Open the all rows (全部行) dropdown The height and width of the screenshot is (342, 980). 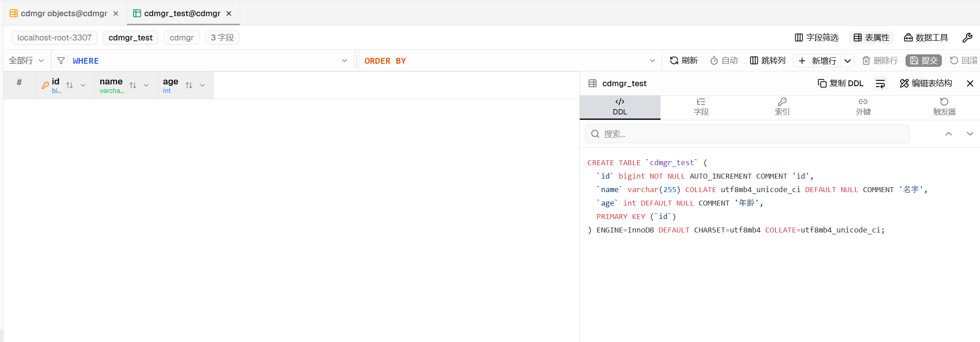coord(26,61)
